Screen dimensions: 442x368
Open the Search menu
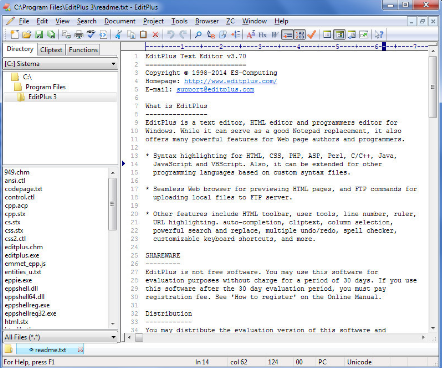pyautogui.click(x=87, y=21)
